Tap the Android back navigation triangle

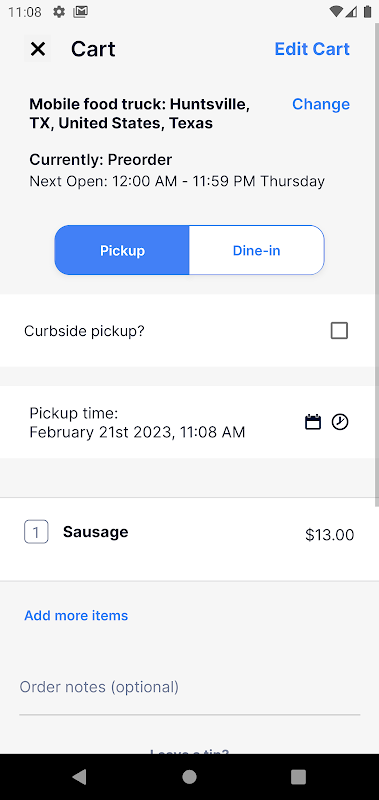click(x=79, y=777)
